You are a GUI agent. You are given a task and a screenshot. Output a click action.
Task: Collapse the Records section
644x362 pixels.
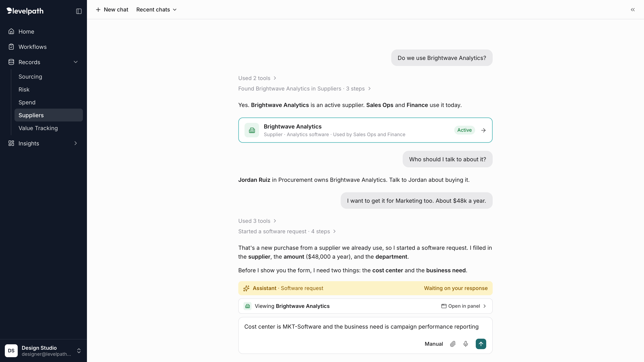point(75,62)
